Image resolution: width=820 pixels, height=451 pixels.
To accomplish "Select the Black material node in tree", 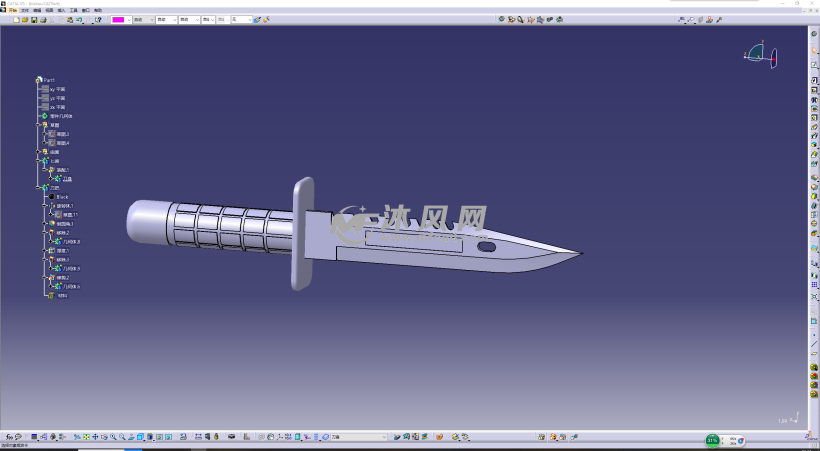I will (62, 197).
